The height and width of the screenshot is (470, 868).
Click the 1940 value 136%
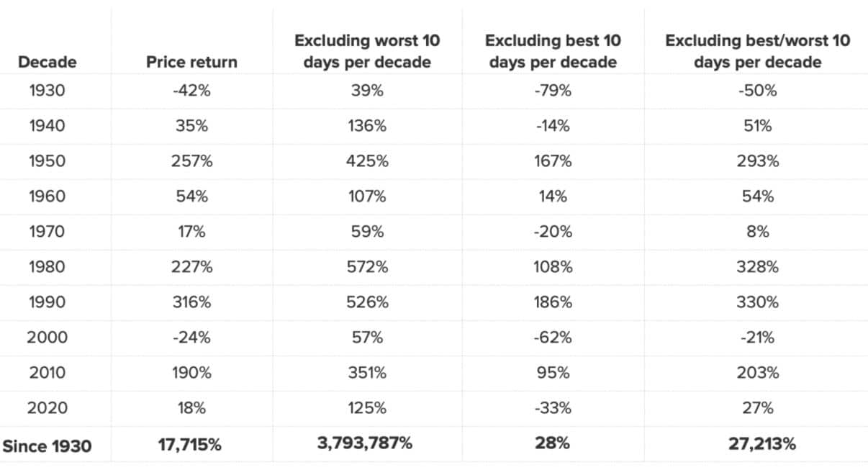pyautogui.click(x=368, y=126)
